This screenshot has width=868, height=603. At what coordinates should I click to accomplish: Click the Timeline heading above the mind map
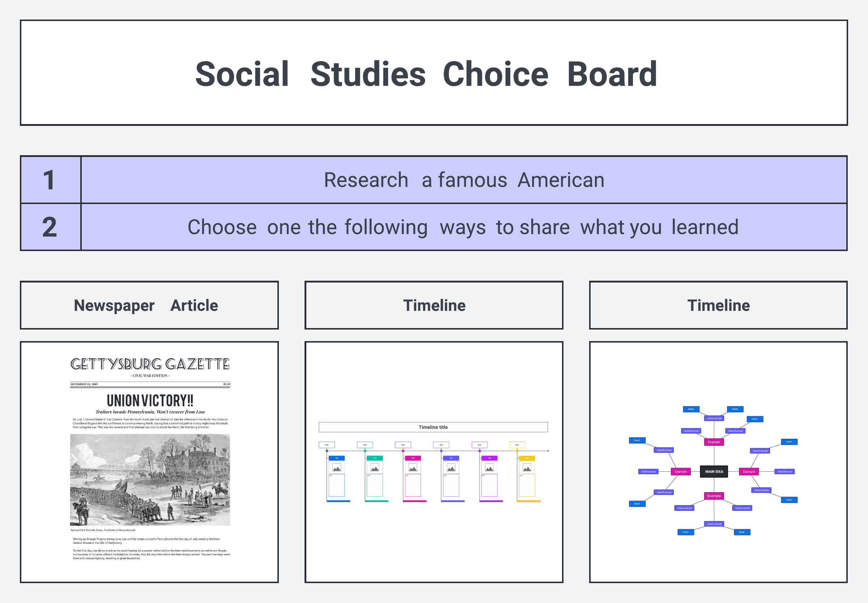718,305
